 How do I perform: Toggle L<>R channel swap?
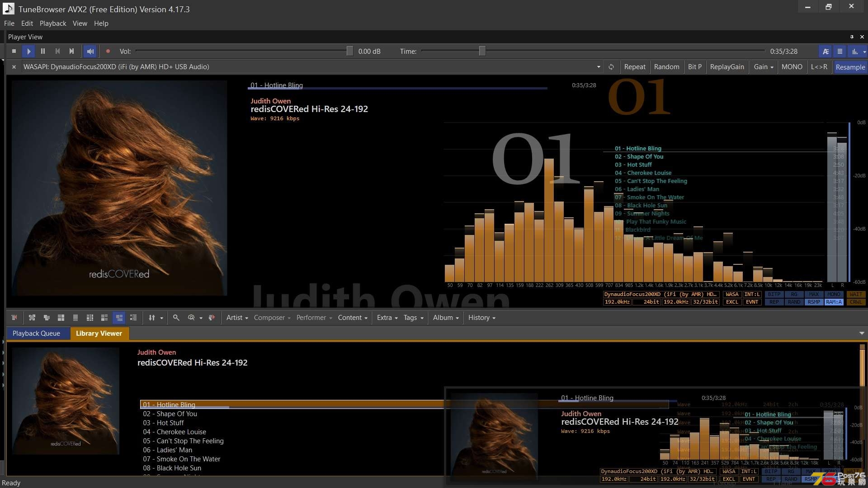(x=819, y=67)
